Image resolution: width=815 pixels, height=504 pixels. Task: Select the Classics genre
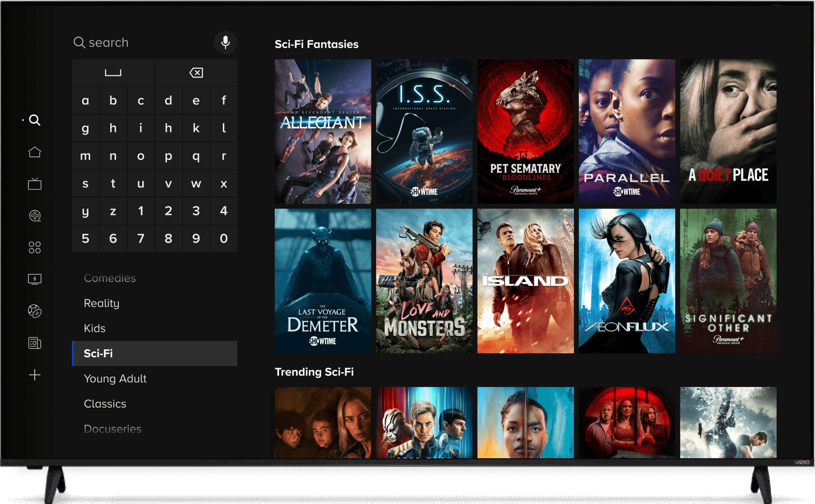pos(155,404)
